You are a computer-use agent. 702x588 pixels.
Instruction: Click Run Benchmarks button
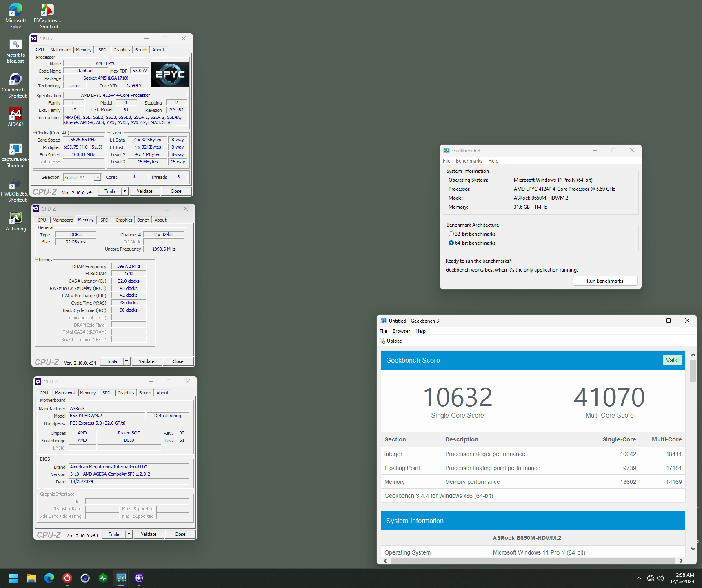605,281
